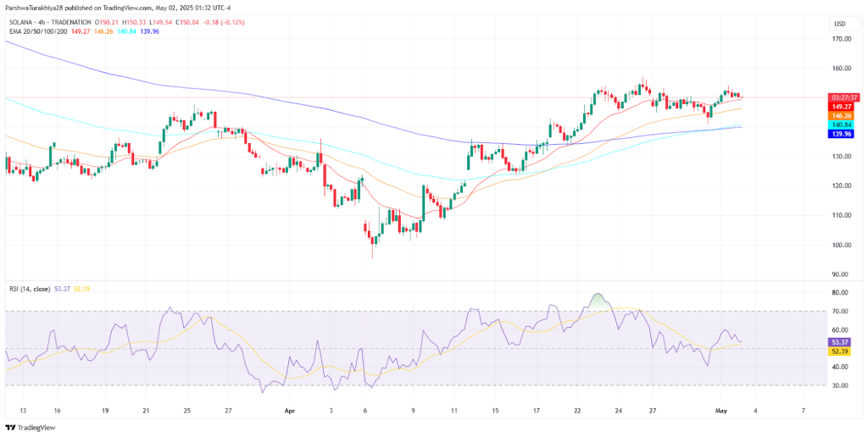Open the USD currency selector
The image size is (868, 437).
point(838,24)
